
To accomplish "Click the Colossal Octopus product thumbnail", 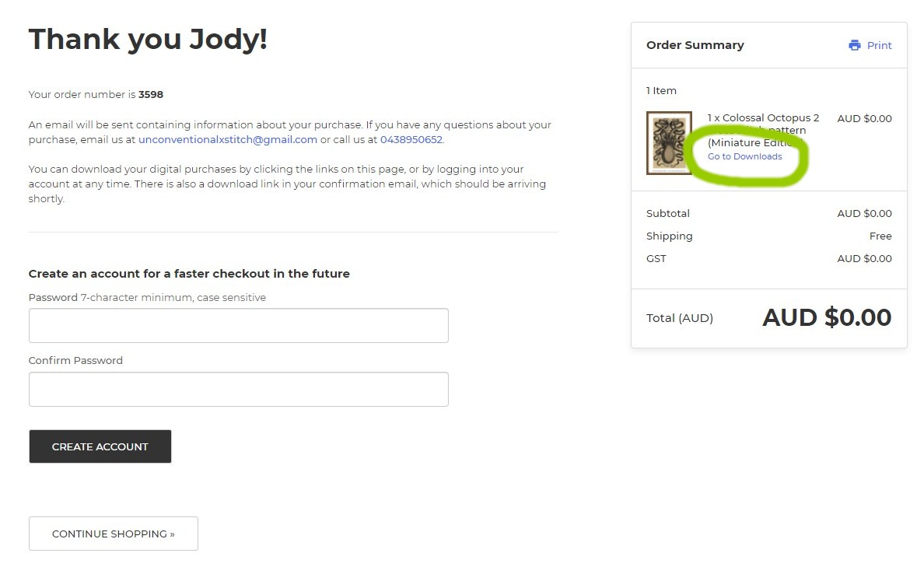I will pyautogui.click(x=669, y=143).
